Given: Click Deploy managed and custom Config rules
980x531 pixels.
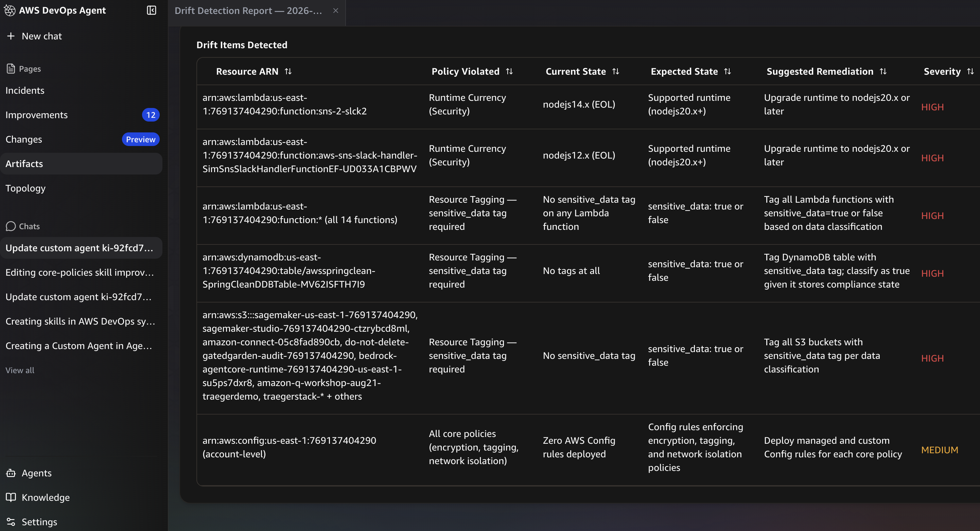Looking at the screenshot, I should click(833, 447).
